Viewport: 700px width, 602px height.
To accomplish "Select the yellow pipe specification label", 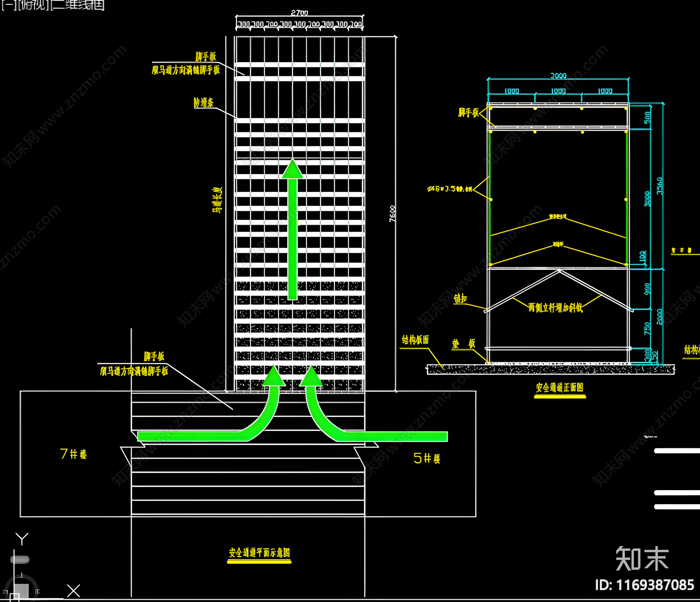I will click(x=449, y=189).
